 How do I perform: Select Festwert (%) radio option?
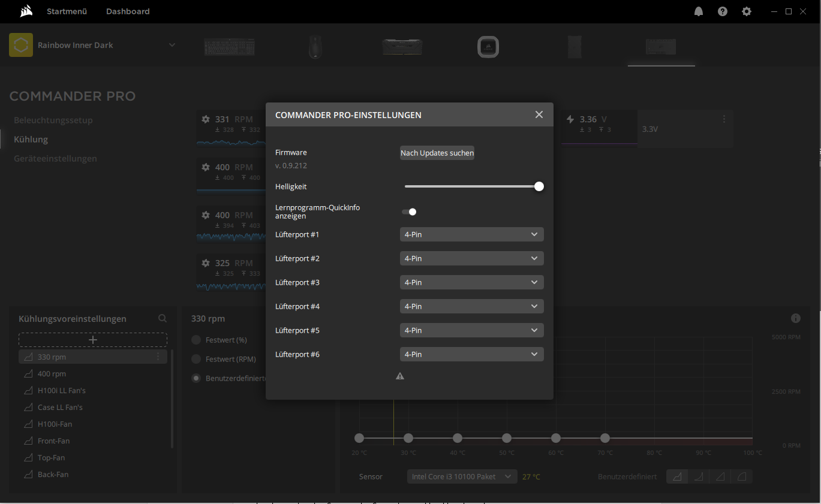coord(196,340)
